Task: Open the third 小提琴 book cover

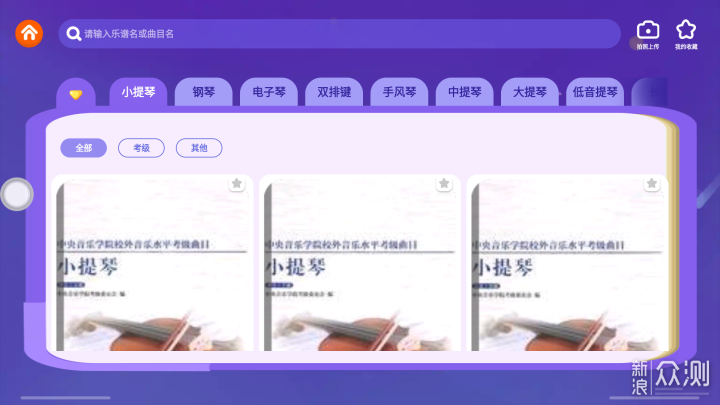Action: tap(567, 263)
